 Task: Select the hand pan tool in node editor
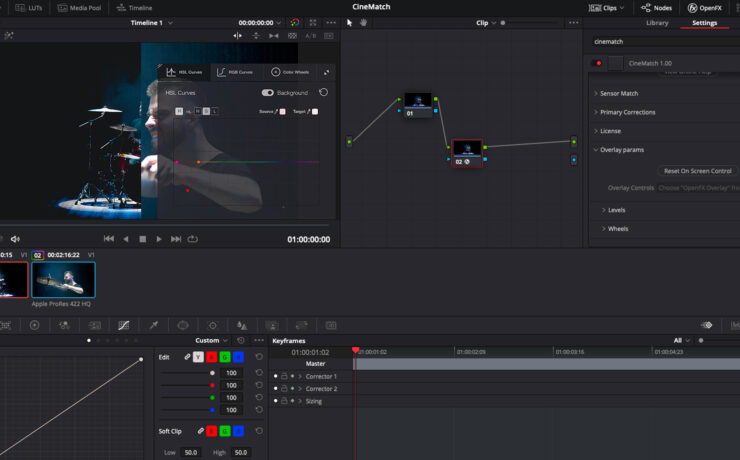click(x=363, y=23)
